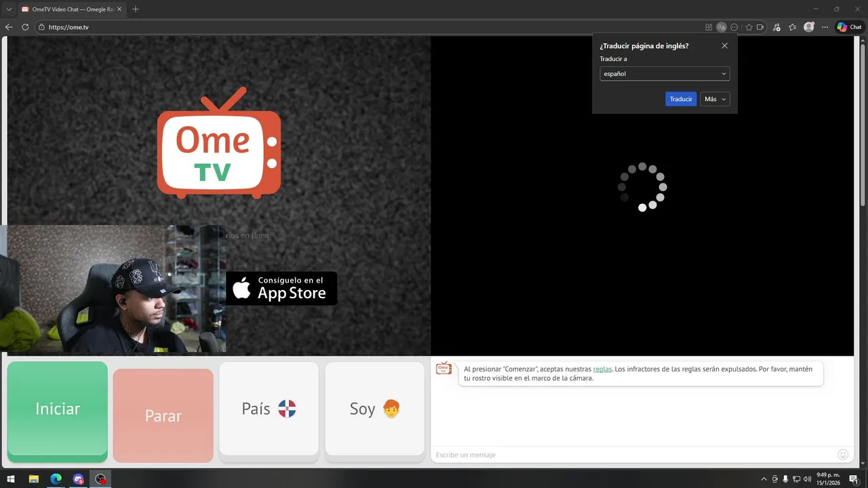
Task: View site info lock icon
Action: tap(41, 27)
